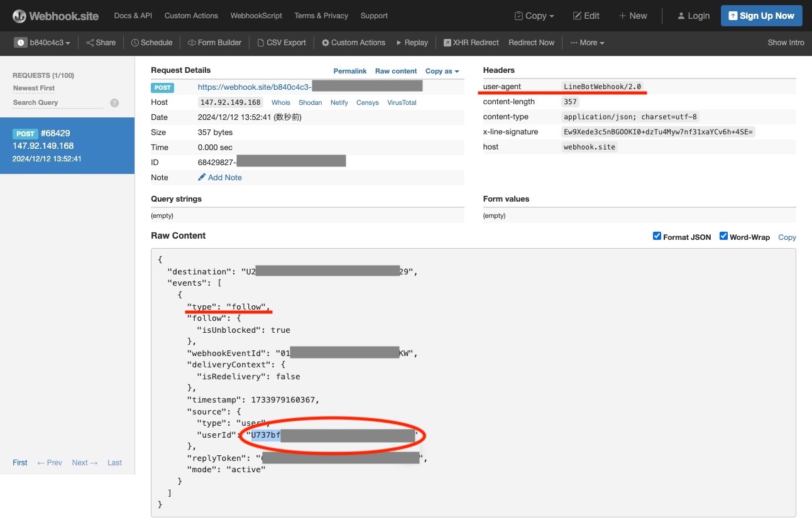The image size is (812, 530).
Task: Click the Webhook.site logo
Action: [x=55, y=15]
